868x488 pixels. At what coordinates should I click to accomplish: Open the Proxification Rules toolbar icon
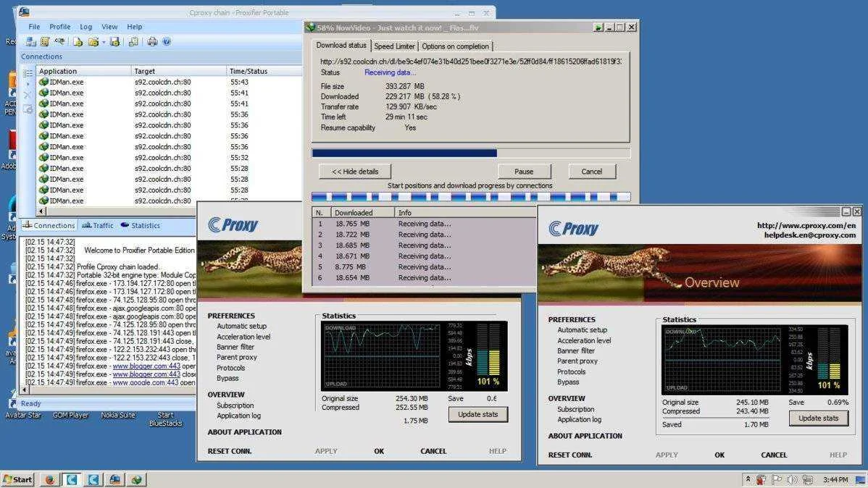tap(45, 41)
